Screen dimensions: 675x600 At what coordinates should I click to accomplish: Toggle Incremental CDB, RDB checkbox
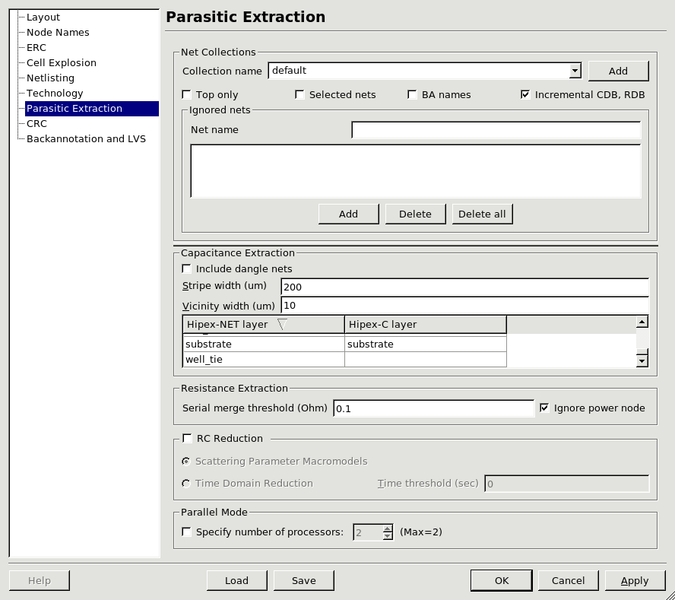pos(525,95)
